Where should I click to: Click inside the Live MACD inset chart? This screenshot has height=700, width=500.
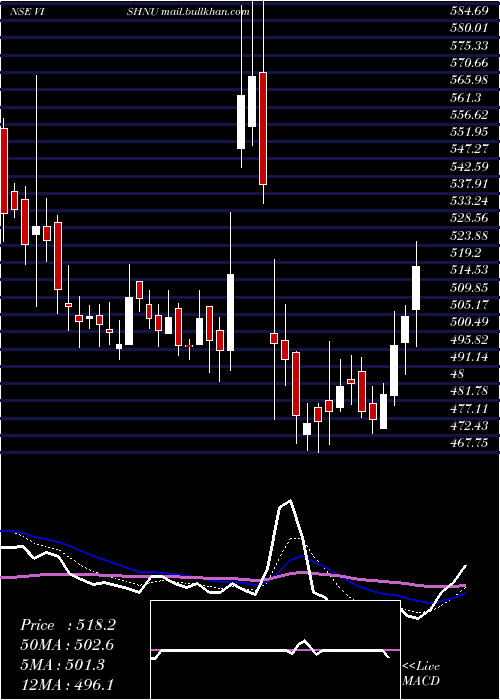click(x=275, y=650)
